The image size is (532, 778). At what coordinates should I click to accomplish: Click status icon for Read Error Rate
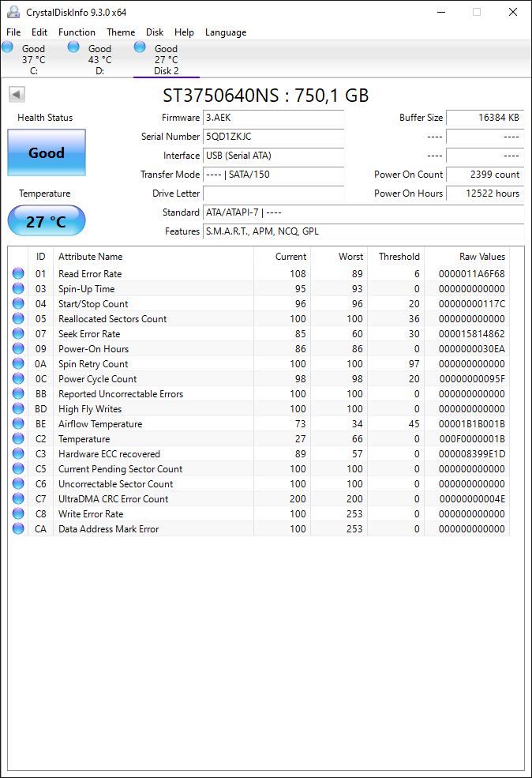tap(18, 273)
